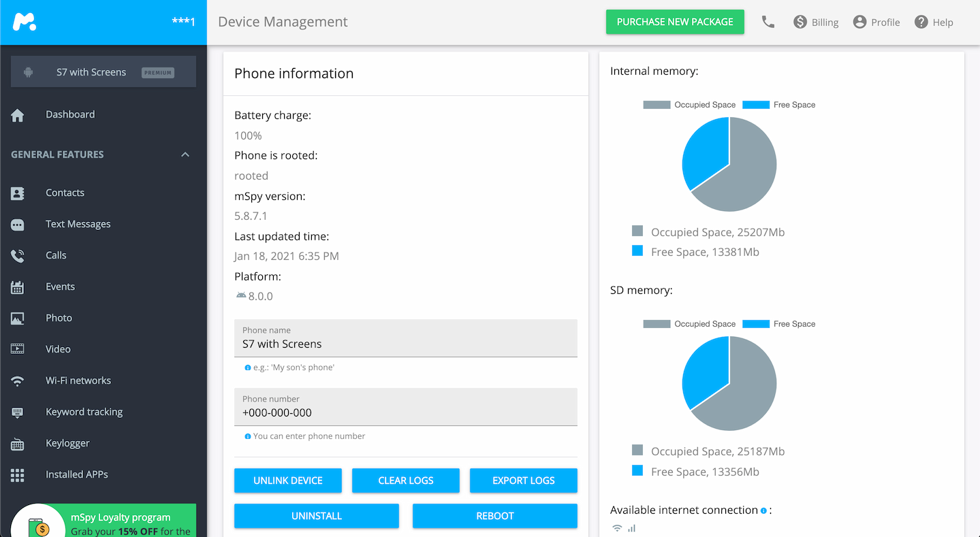Click the platform version "8.0.0"
The height and width of the screenshot is (537, 980).
[261, 296]
